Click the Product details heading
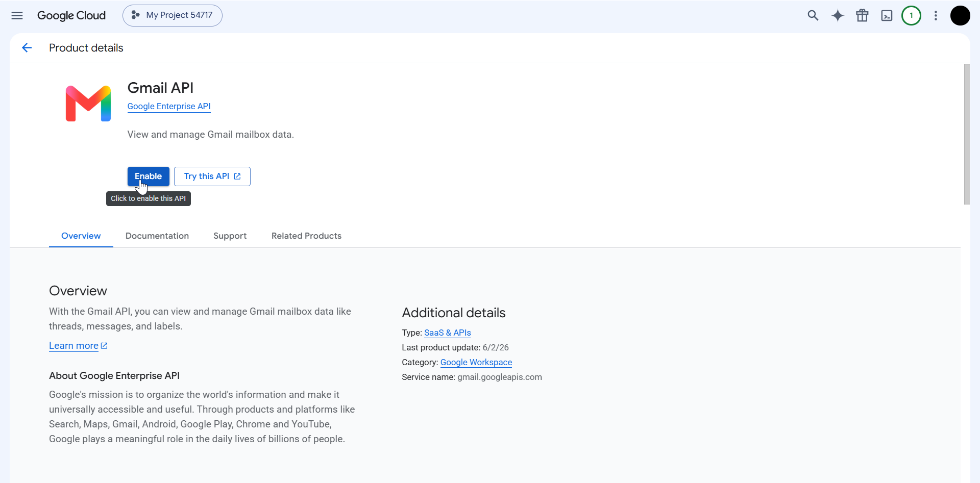The image size is (980, 483). [86, 48]
